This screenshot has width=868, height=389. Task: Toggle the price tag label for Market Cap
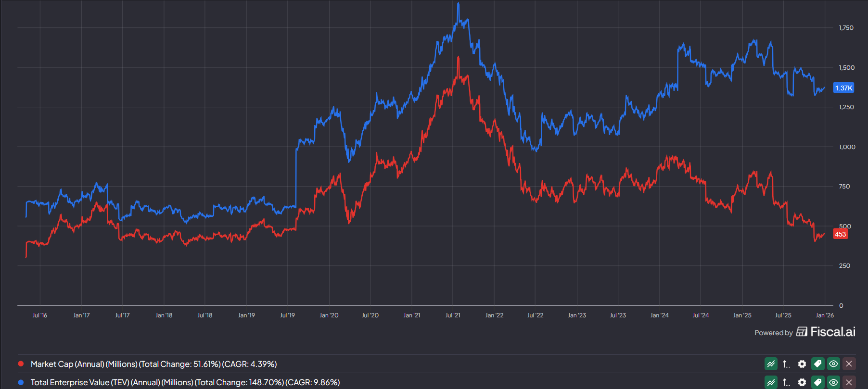817,364
